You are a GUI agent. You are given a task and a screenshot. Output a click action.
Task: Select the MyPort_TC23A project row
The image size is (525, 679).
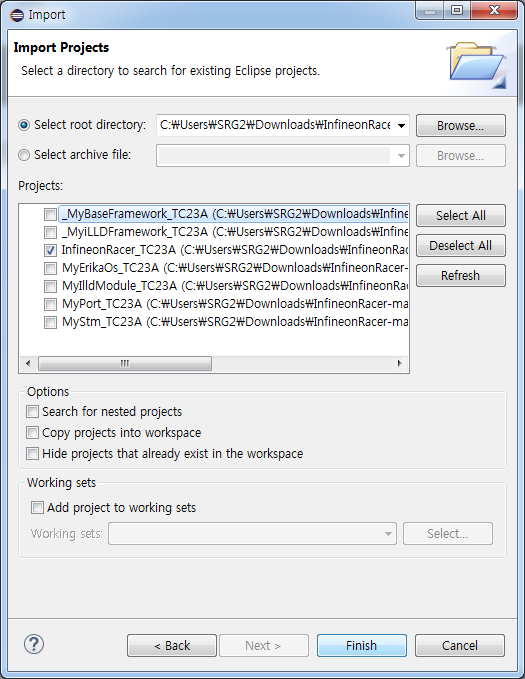click(x=234, y=304)
